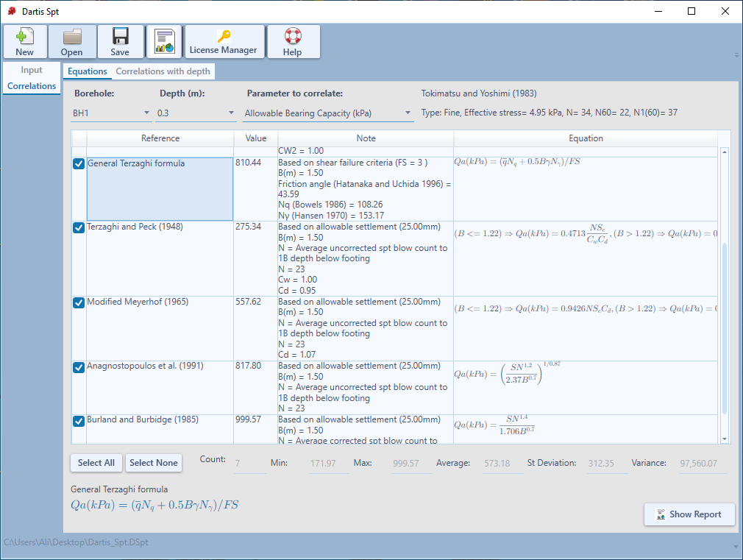Click the New file toolbar icon

pos(25,42)
